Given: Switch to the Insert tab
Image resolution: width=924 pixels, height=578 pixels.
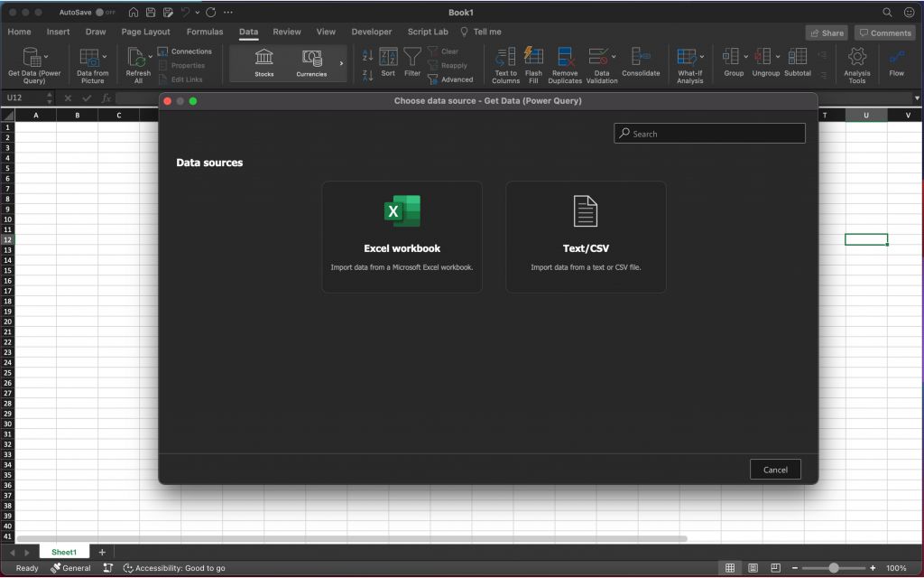Looking at the screenshot, I should 58,32.
